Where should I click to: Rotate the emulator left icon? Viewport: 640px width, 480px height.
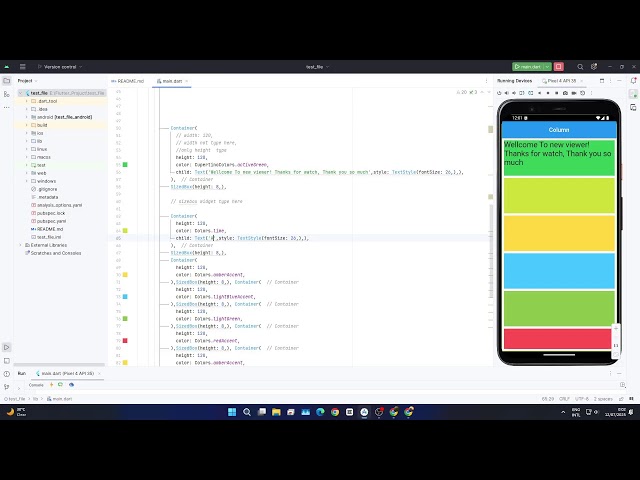(522, 93)
